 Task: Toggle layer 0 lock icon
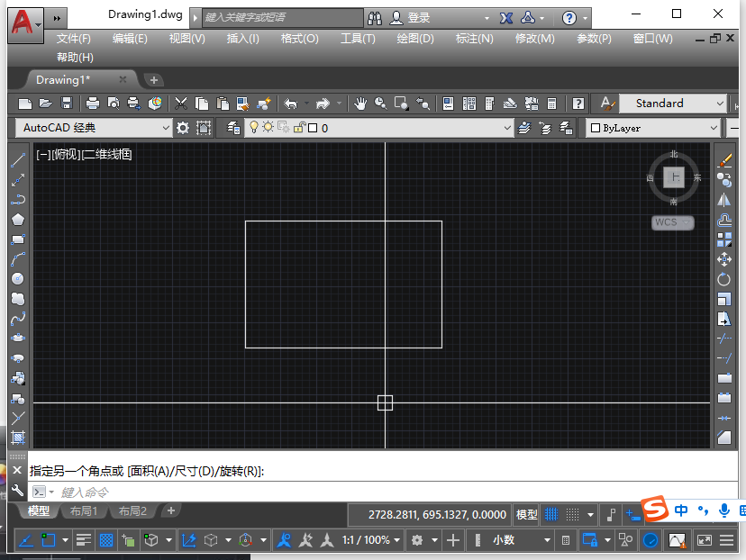(299, 128)
